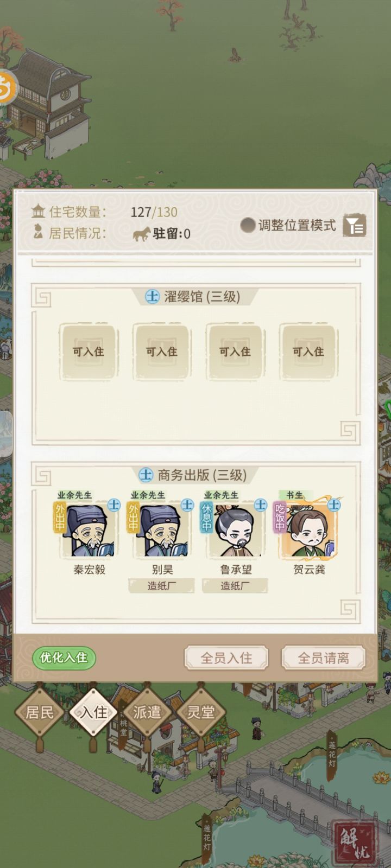
Task: Click the 优化入住 green button
Action: (64, 658)
